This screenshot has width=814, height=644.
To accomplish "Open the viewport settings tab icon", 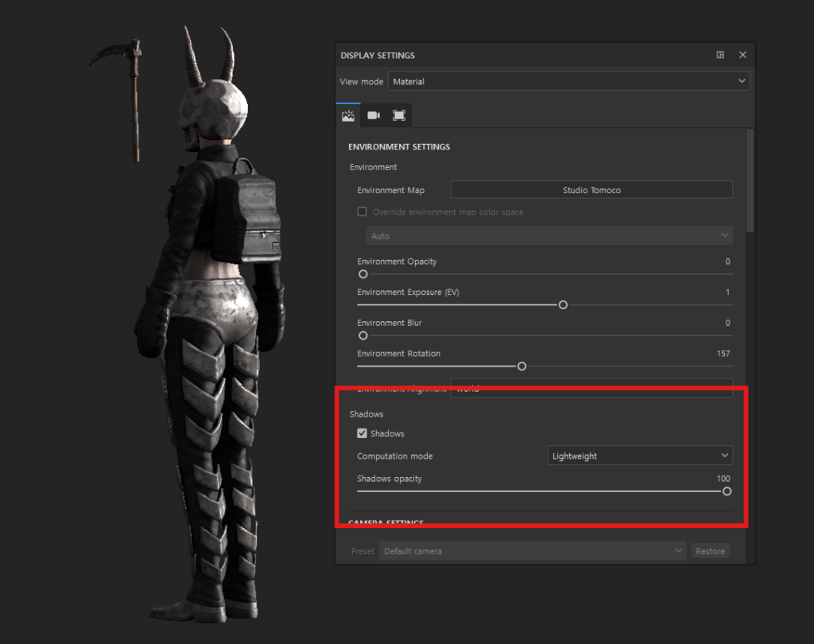I will pyautogui.click(x=399, y=115).
